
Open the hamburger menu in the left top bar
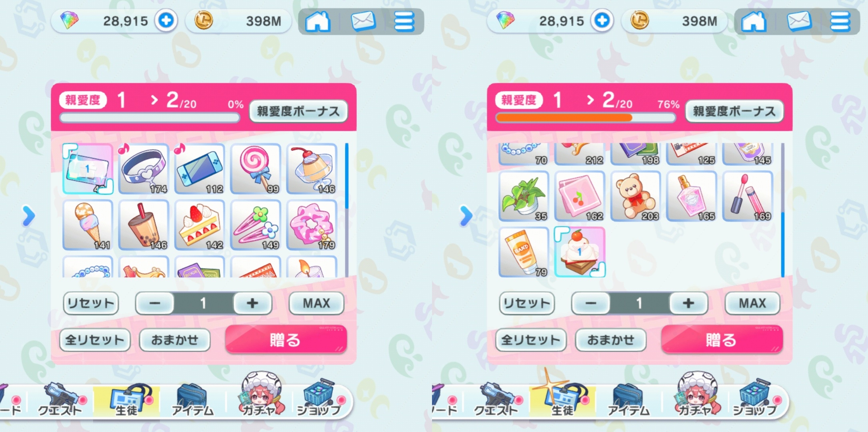[404, 21]
